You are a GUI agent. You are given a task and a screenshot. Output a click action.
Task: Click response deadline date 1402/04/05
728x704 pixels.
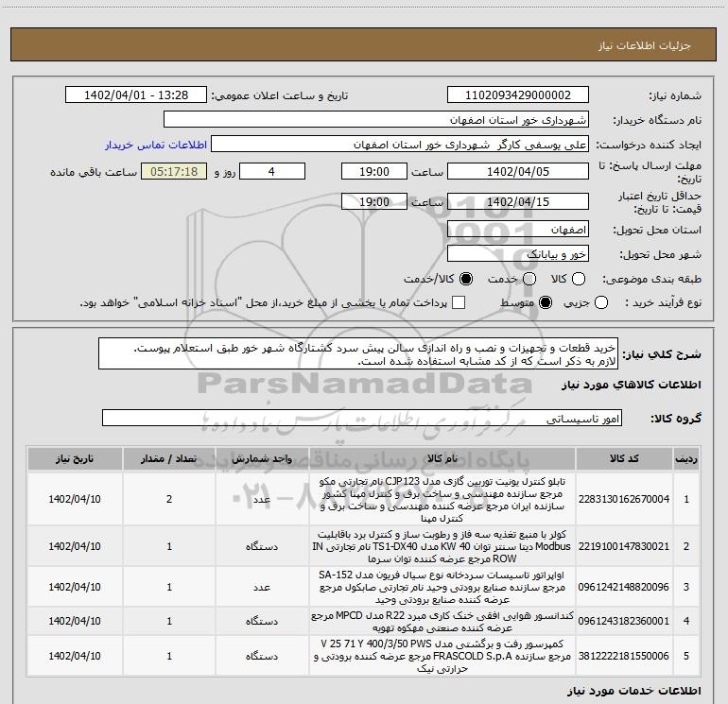(x=518, y=171)
